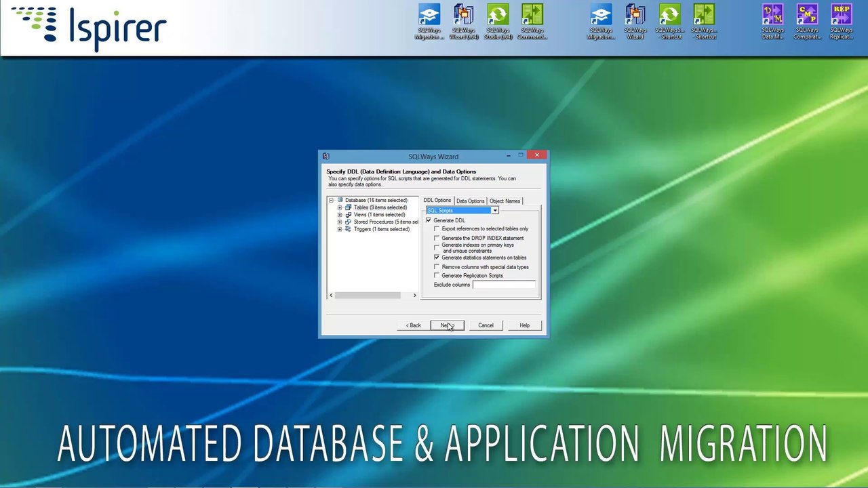Expand the Views tree node
The image size is (868, 488).
click(x=340, y=215)
